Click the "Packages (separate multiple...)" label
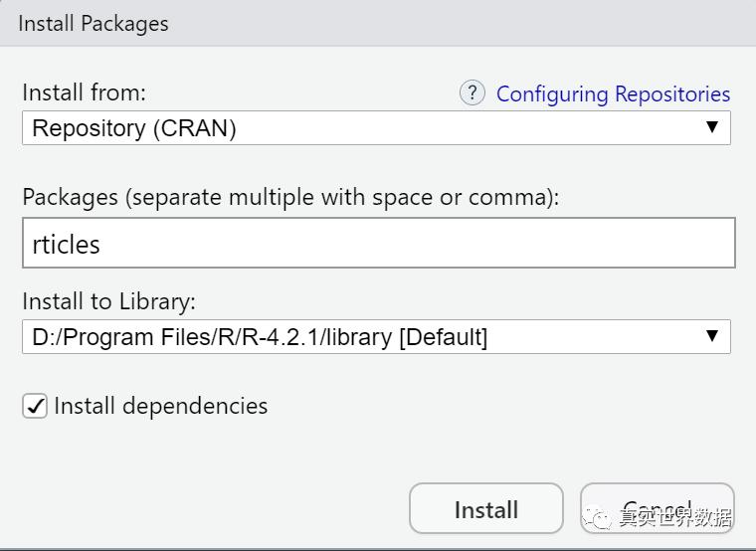756x551 pixels. 290,197
